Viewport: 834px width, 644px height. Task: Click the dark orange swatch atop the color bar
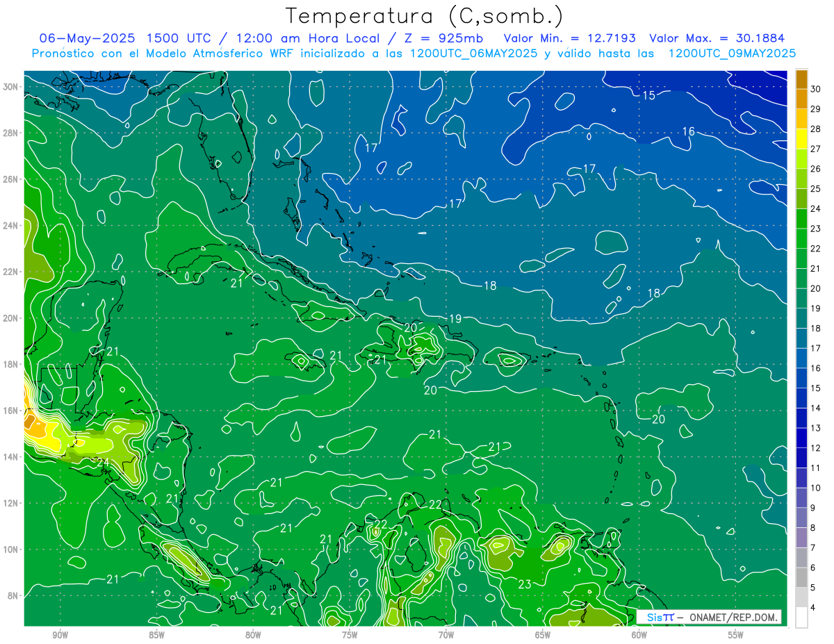801,79
